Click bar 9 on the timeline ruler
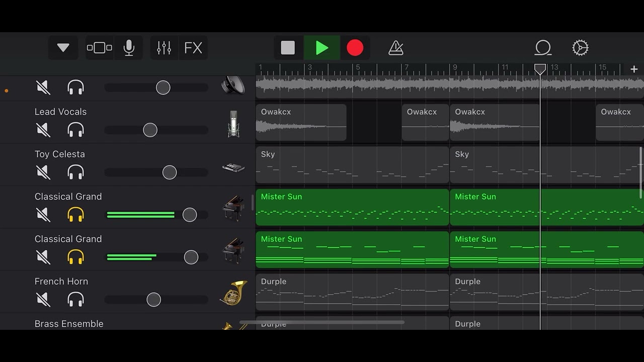Image resolution: width=644 pixels, height=362 pixels. tap(455, 67)
